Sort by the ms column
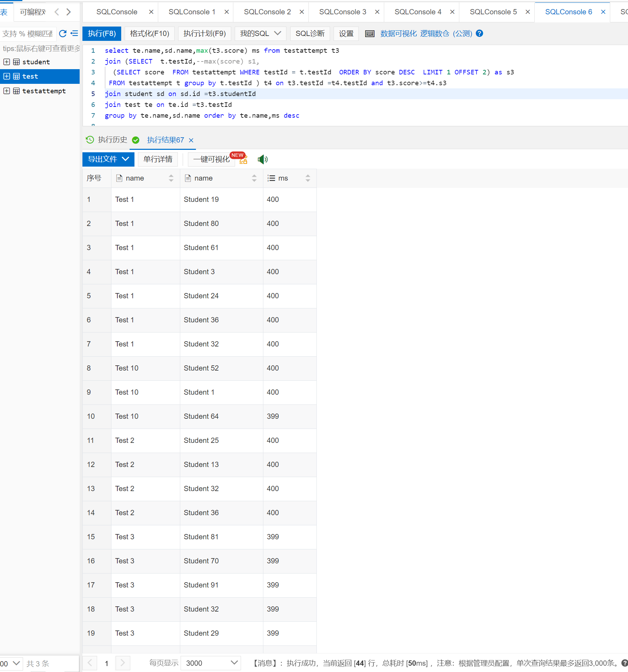This screenshot has width=628, height=672. pyautogui.click(x=308, y=178)
